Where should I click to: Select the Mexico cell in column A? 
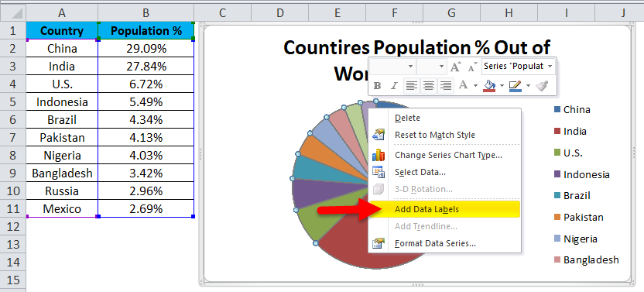(62, 208)
